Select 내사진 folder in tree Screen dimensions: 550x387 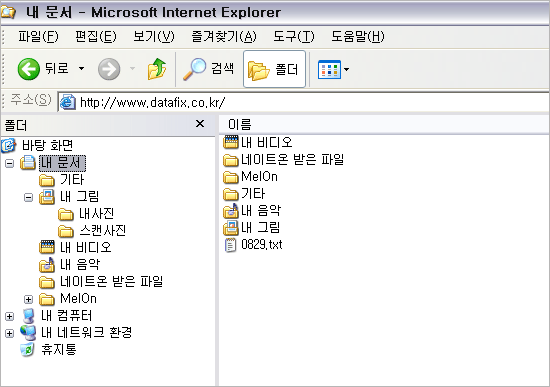(96, 214)
